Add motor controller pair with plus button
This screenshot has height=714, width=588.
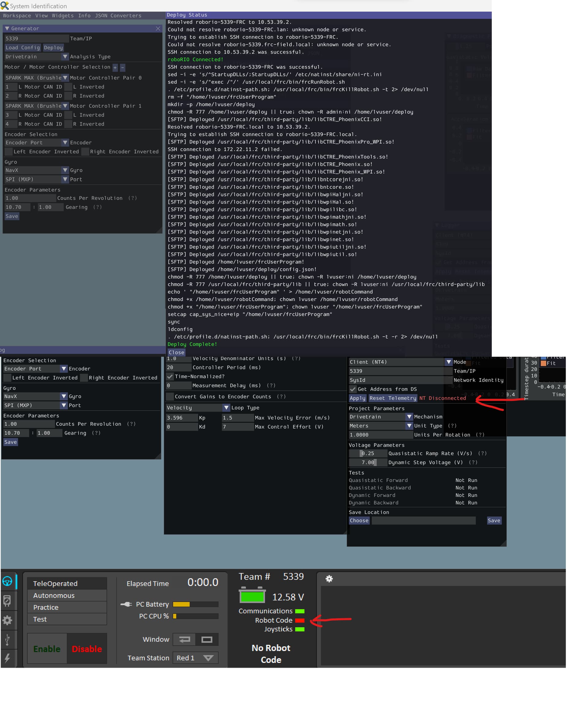tap(115, 67)
